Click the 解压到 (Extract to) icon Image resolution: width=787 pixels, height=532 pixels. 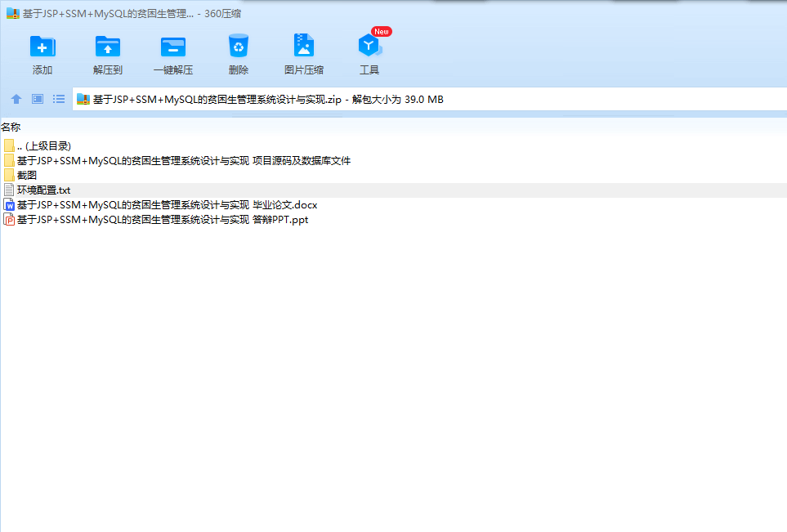(x=108, y=47)
